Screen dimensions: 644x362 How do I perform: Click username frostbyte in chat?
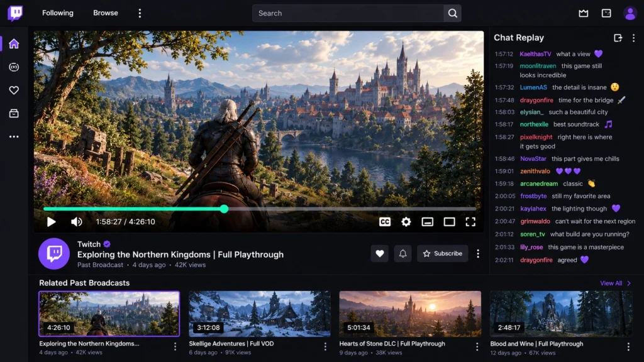533,196
